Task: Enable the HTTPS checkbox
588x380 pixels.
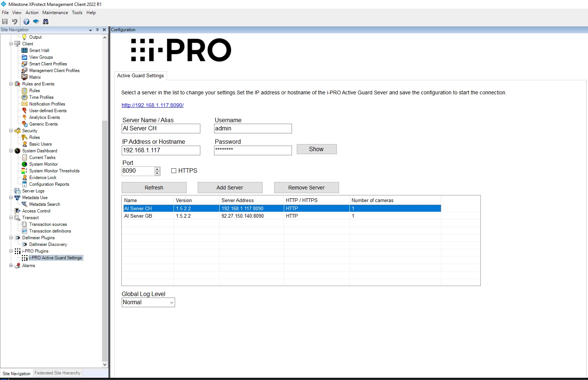Action: click(x=174, y=171)
